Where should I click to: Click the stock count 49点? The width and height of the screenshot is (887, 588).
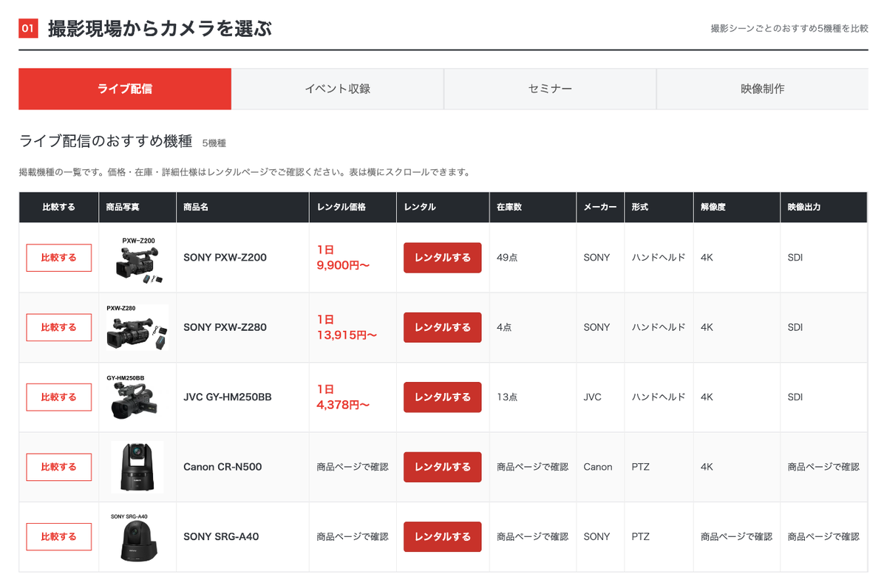(507, 258)
